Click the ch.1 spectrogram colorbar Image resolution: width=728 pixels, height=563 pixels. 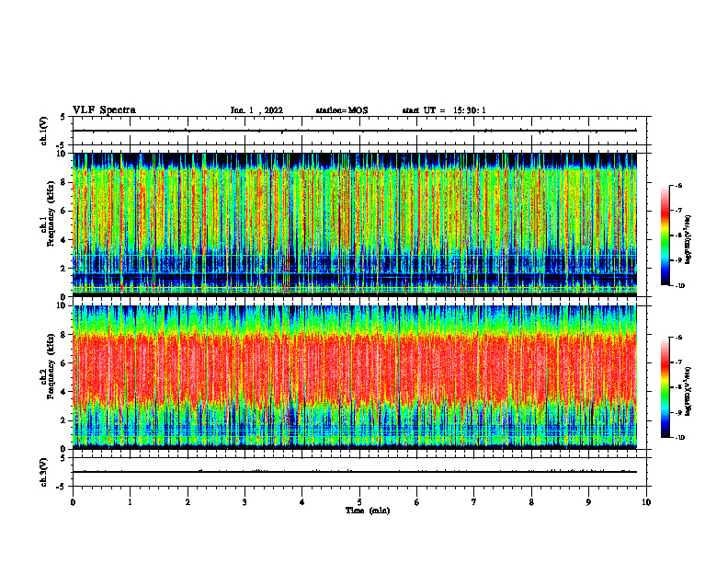665,236
